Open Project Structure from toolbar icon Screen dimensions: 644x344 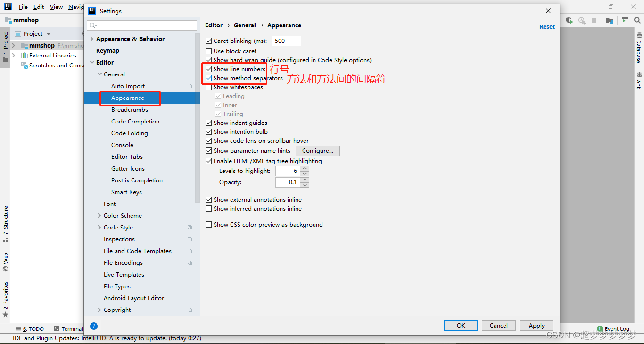[x=610, y=20]
